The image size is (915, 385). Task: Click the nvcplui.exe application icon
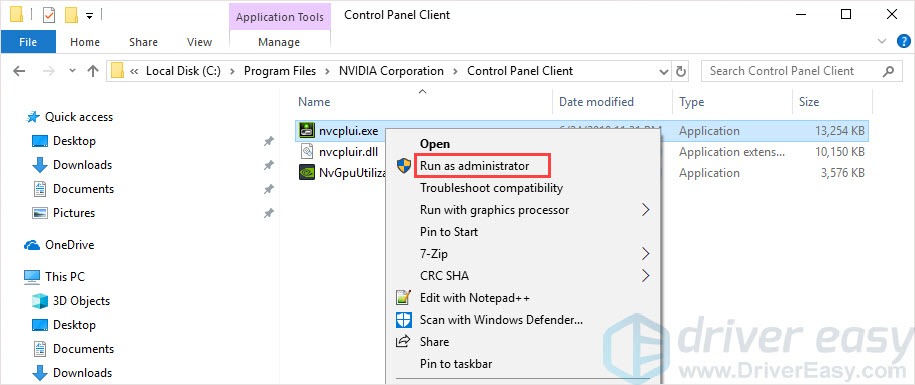click(307, 131)
